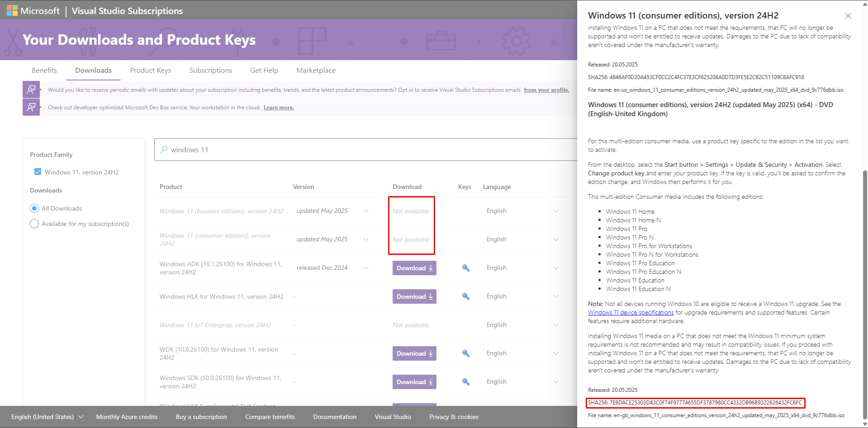Click 'Windows 11 Home N' list item
This screenshot has height=428, width=868.
[x=633, y=220]
